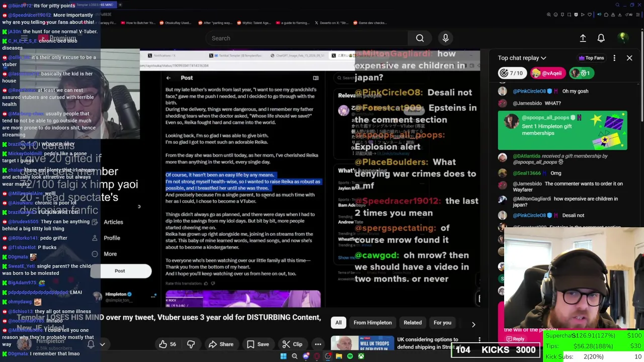Rate translation thumbs up in X post
The width and height of the screenshot is (644, 362).
coord(205,284)
